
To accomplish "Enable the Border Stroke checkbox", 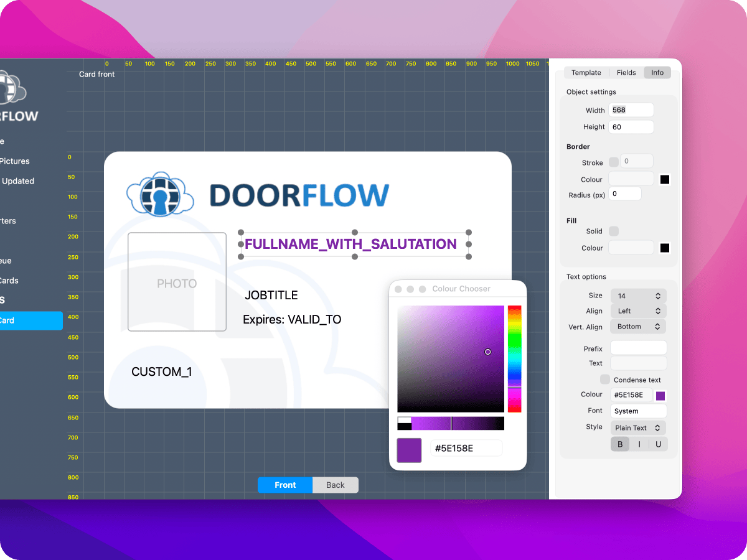I will click(x=614, y=162).
